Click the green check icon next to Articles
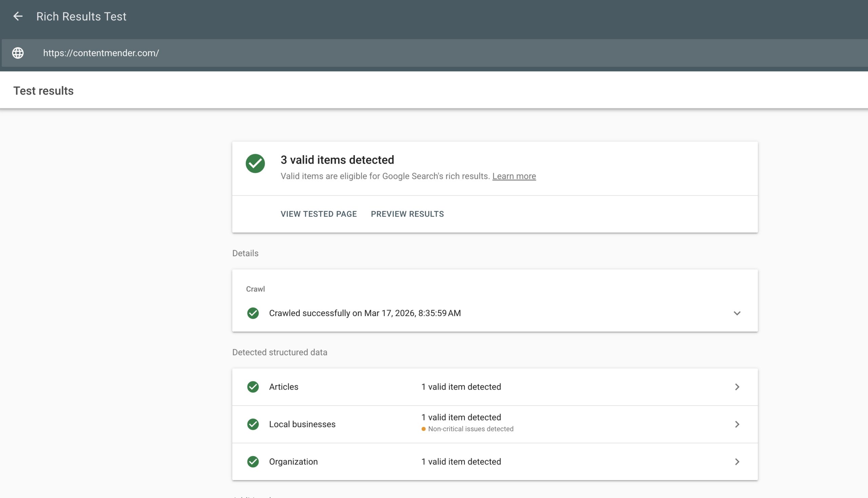868x498 pixels. [253, 387]
